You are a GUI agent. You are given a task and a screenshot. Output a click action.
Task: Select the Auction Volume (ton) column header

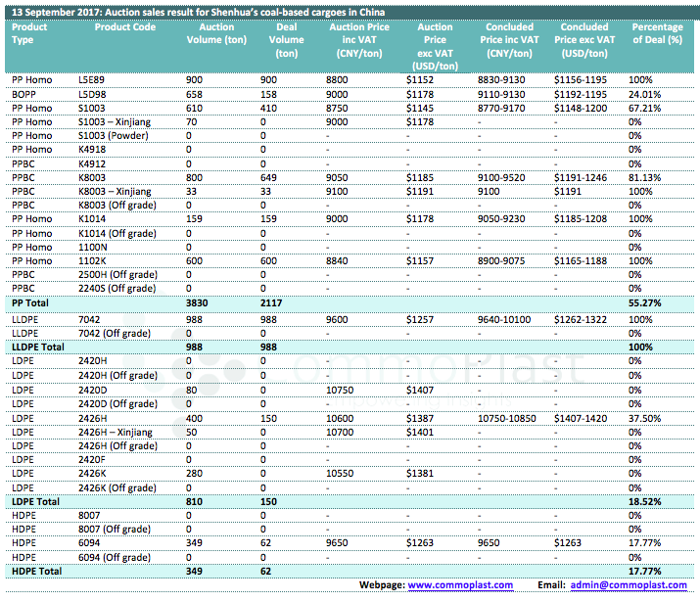coord(216,33)
